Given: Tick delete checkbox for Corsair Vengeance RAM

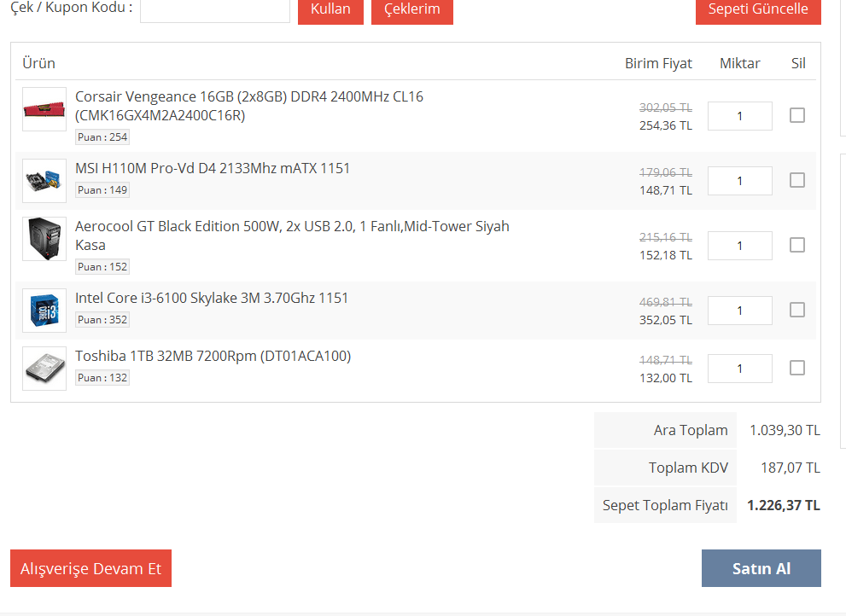Looking at the screenshot, I should (x=796, y=115).
